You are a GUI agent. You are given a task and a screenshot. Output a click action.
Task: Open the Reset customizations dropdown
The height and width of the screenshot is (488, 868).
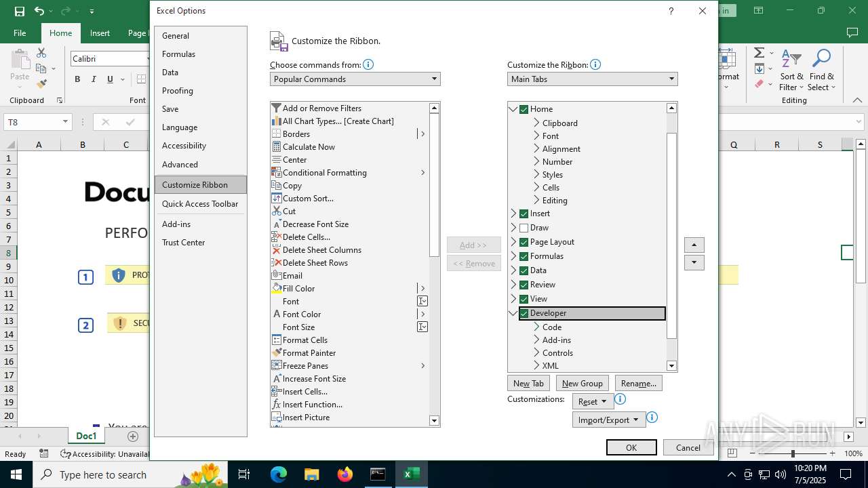point(593,401)
